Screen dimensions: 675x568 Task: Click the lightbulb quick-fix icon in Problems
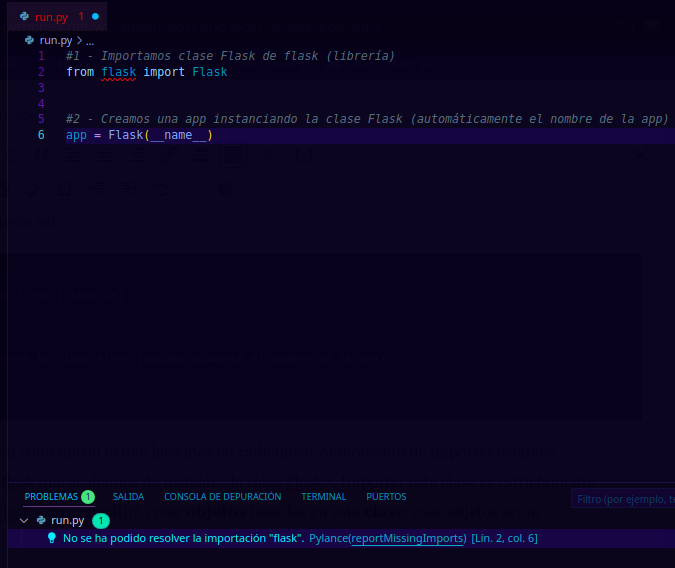point(52,538)
